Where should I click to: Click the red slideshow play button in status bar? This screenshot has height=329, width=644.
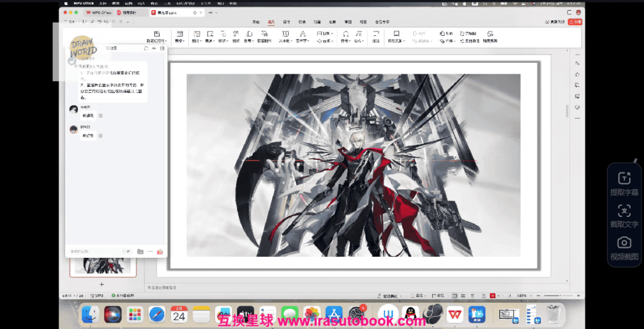(x=492, y=296)
